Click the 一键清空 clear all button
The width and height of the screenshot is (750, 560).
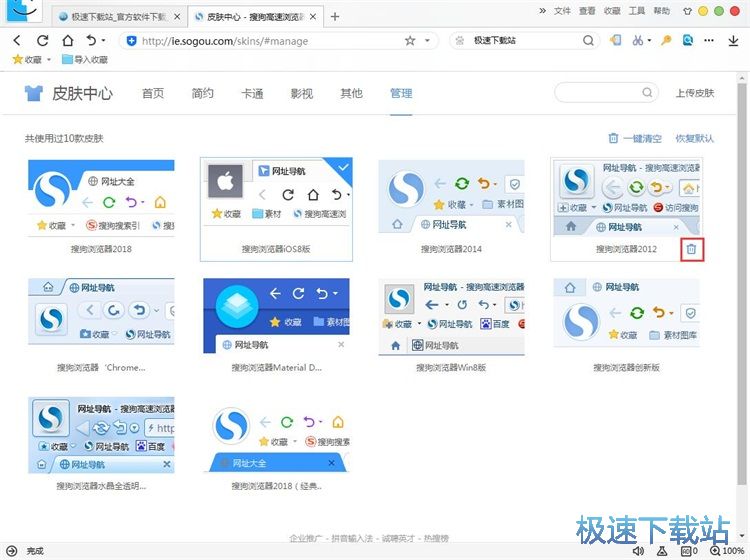pos(635,138)
